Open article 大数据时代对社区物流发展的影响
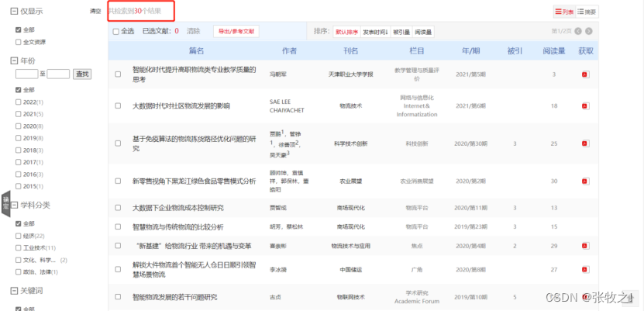The width and height of the screenshot is (644, 311). tap(181, 106)
